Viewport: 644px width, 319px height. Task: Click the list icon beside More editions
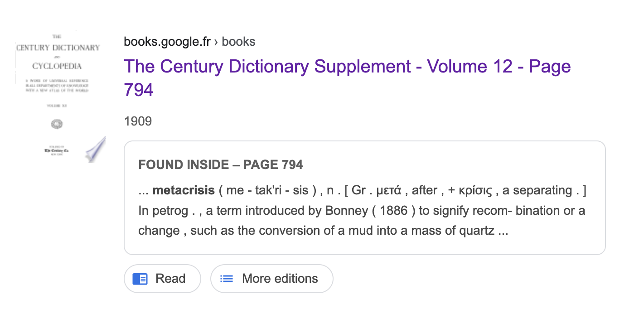tap(226, 279)
